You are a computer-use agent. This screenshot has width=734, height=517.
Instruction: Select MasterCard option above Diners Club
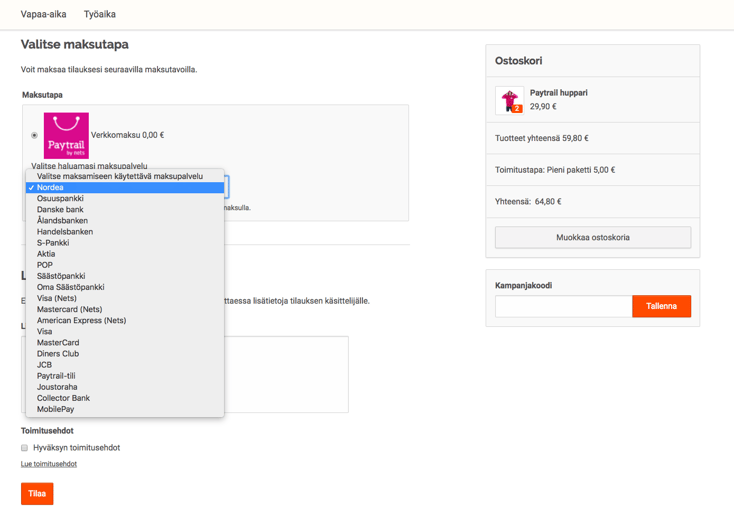125,343
